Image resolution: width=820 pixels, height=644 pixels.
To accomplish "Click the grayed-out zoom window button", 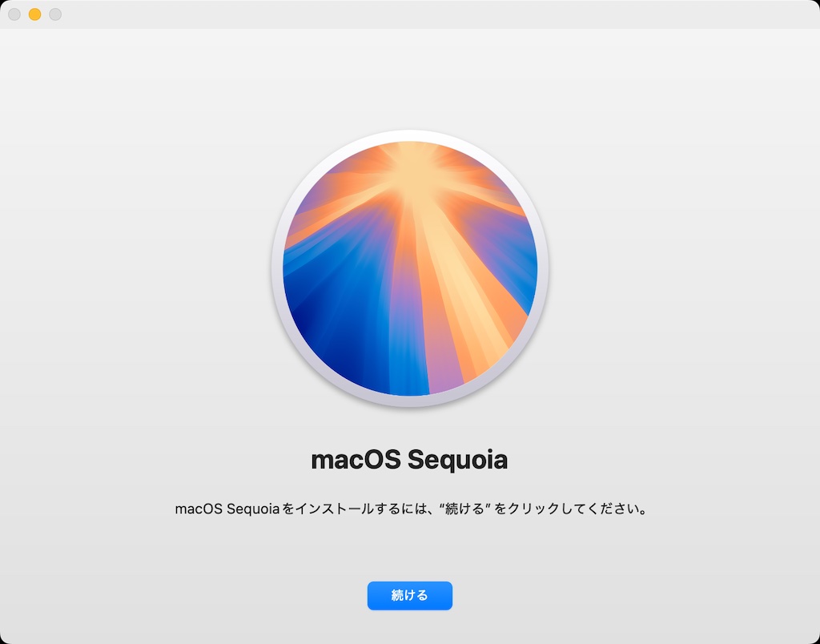I will (55, 14).
